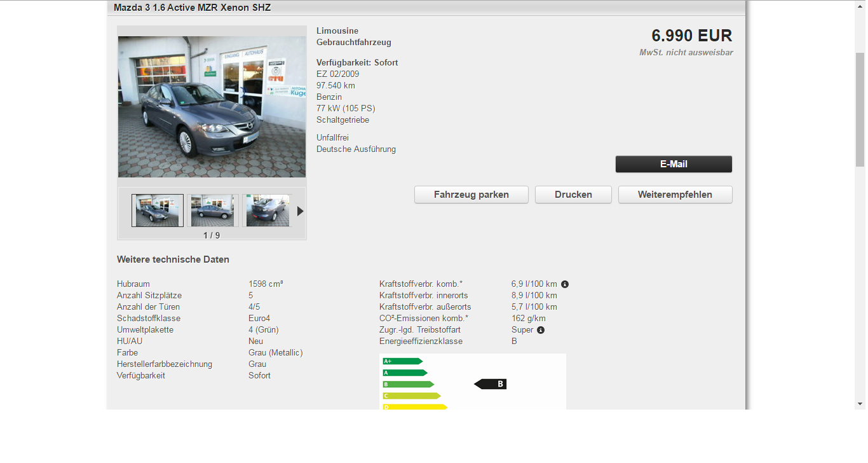
Task: Select the second car thumbnail
Action: (212, 211)
